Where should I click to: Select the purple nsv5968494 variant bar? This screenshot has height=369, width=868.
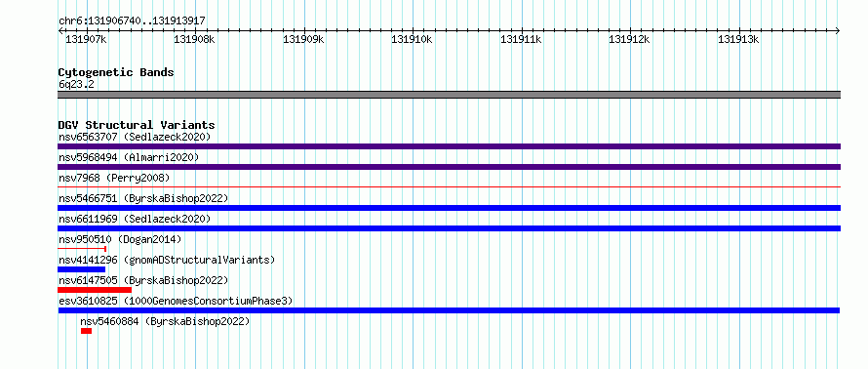click(449, 167)
